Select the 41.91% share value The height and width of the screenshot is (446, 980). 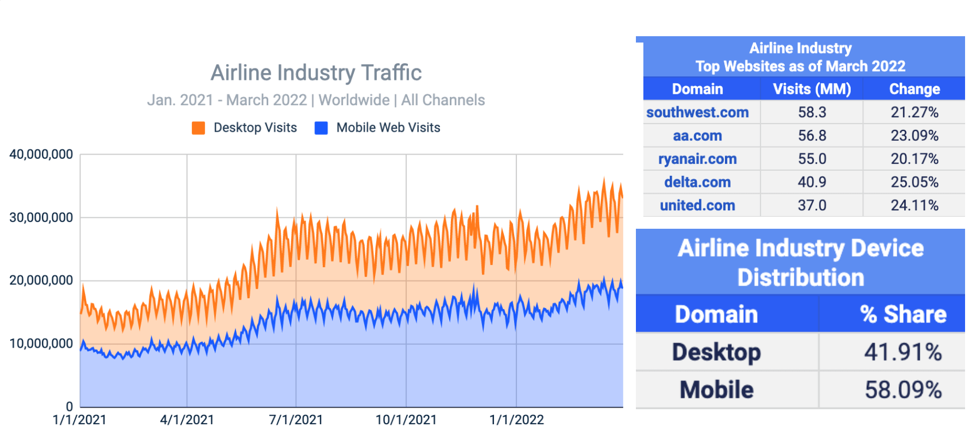point(903,352)
